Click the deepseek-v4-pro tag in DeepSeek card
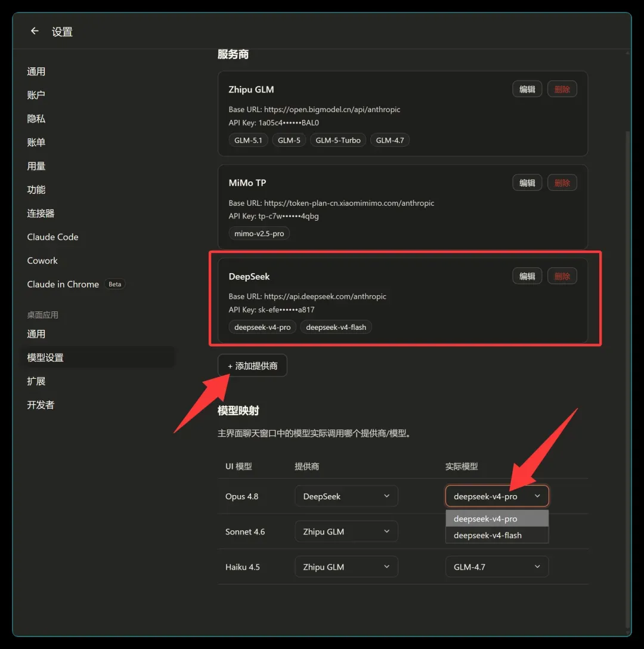 pos(262,327)
